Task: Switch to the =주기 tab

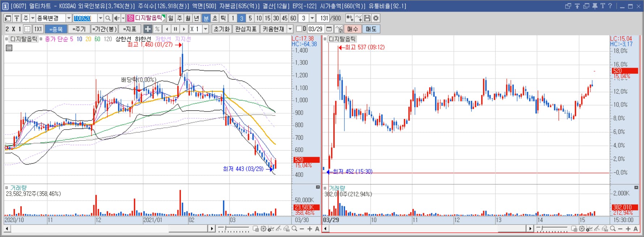Action: point(79,29)
